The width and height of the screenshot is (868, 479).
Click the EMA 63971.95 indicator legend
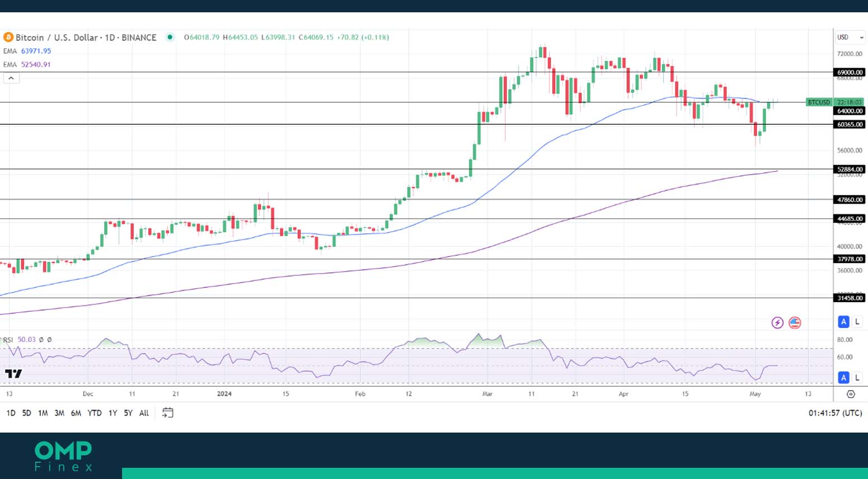pyautogui.click(x=27, y=51)
